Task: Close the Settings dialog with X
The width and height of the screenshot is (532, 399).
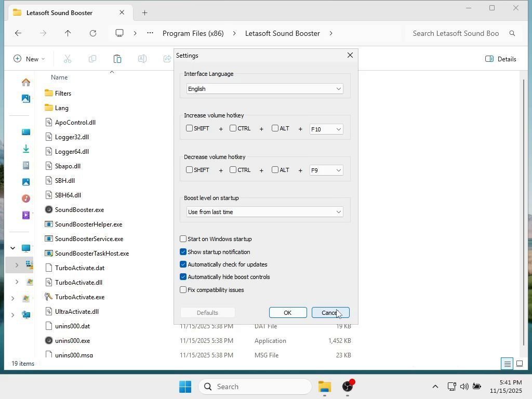Action: click(350, 55)
